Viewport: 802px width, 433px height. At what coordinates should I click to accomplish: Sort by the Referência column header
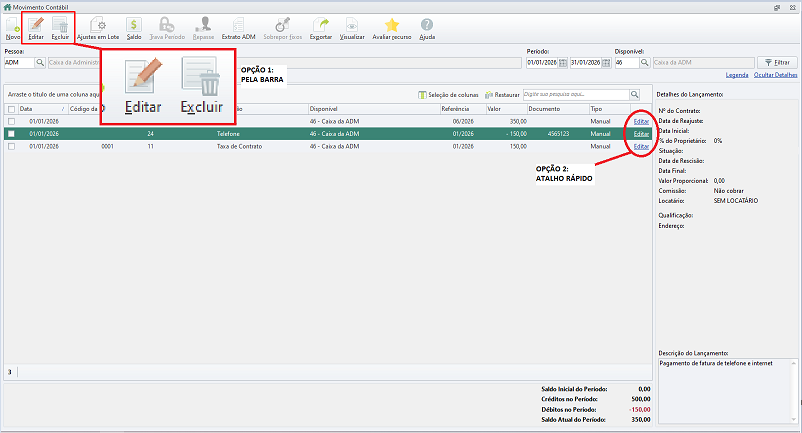[462, 109]
